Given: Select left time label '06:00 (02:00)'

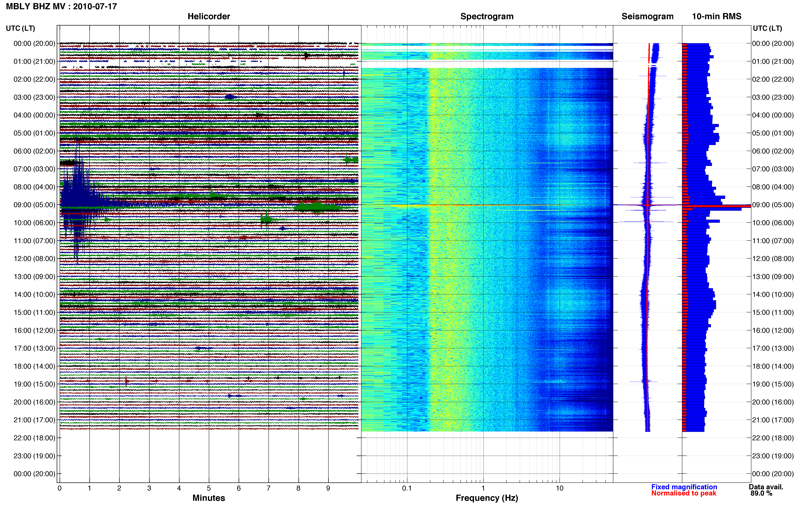Looking at the screenshot, I should 34,151.
